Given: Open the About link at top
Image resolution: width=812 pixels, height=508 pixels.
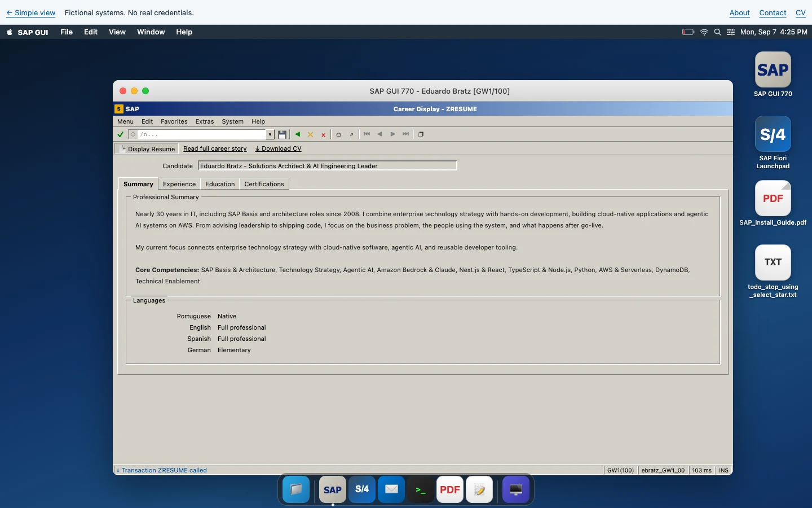Looking at the screenshot, I should pos(739,12).
